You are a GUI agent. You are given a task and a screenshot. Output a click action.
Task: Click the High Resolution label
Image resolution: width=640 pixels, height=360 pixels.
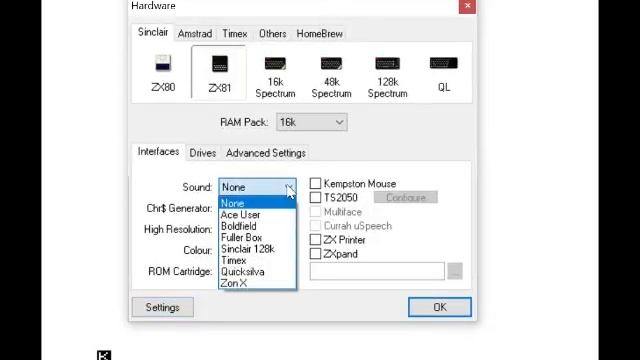pyautogui.click(x=178, y=229)
